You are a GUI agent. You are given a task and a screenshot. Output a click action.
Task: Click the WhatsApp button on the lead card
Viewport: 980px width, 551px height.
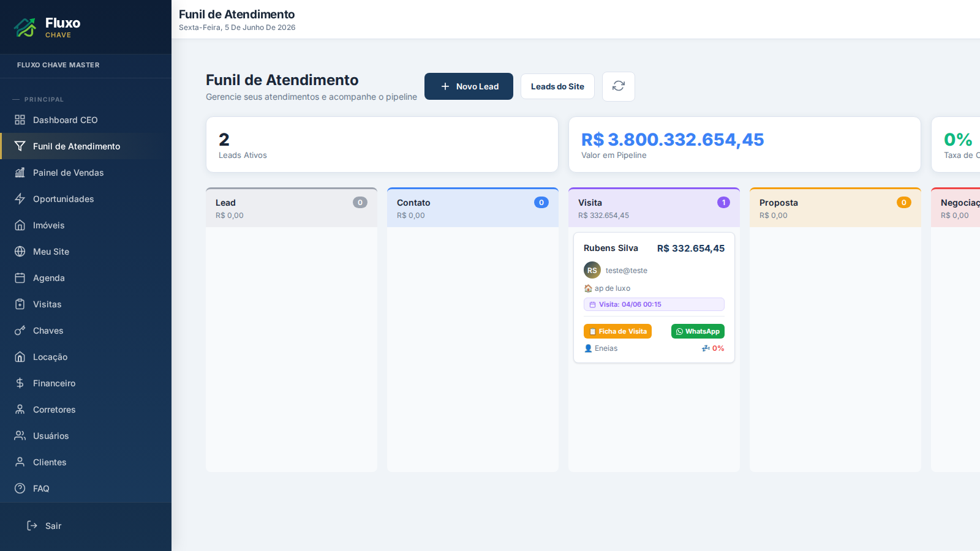(698, 331)
